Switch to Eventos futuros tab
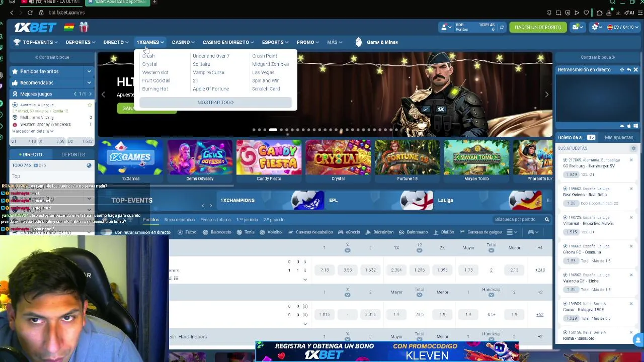The image size is (644, 362). pyautogui.click(x=215, y=220)
